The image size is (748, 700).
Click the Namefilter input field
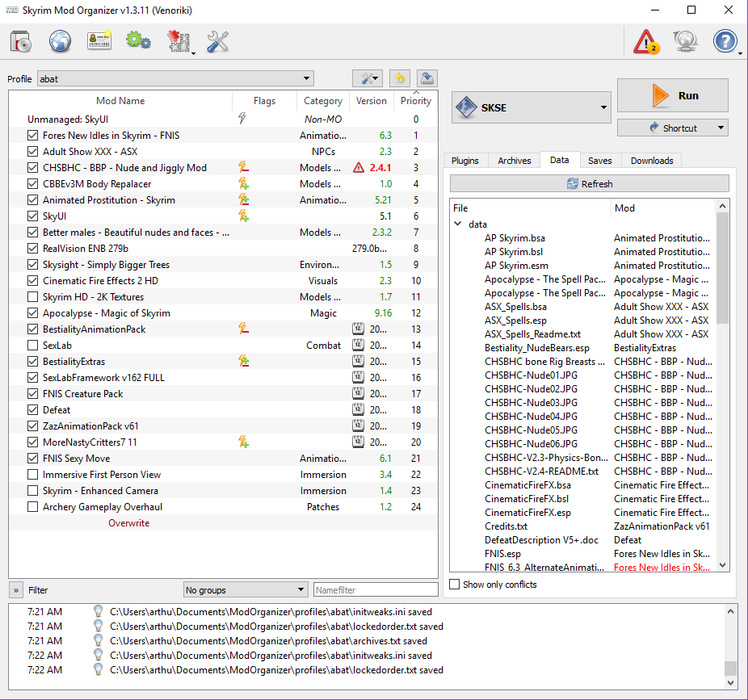click(x=376, y=590)
